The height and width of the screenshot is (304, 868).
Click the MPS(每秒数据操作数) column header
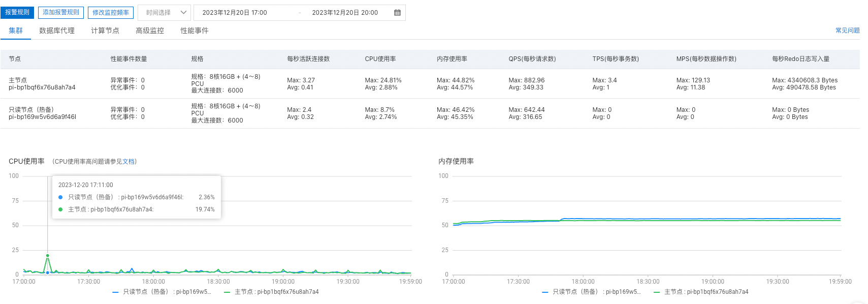click(x=706, y=59)
